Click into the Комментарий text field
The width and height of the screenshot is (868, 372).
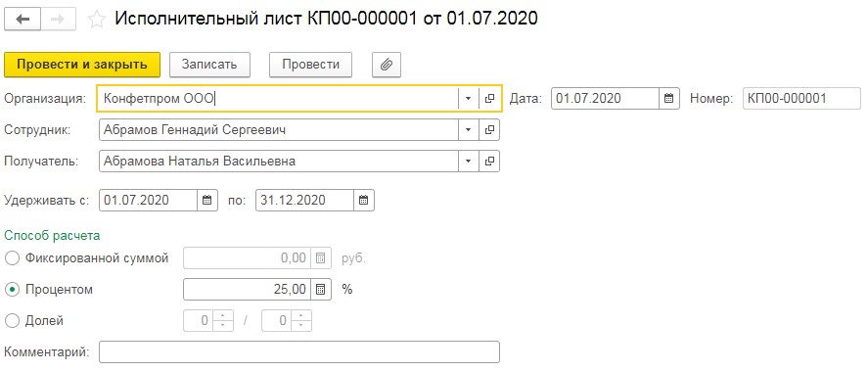click(x=299, y=352)
